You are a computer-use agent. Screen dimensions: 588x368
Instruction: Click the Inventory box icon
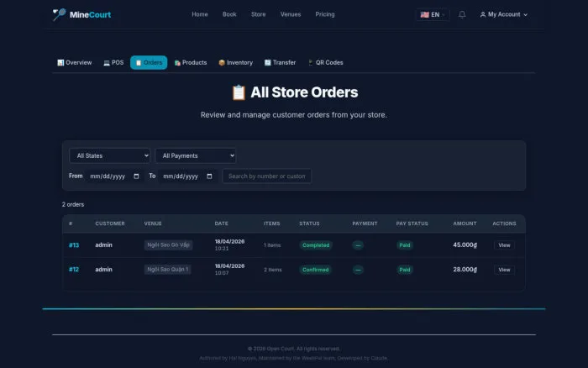point(222,63)
